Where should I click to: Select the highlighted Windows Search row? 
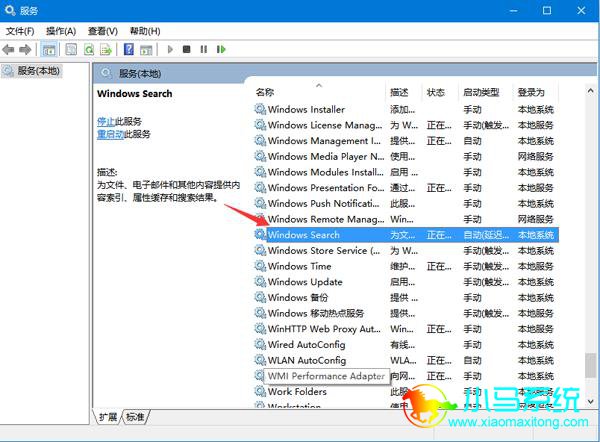pos(404,235)
